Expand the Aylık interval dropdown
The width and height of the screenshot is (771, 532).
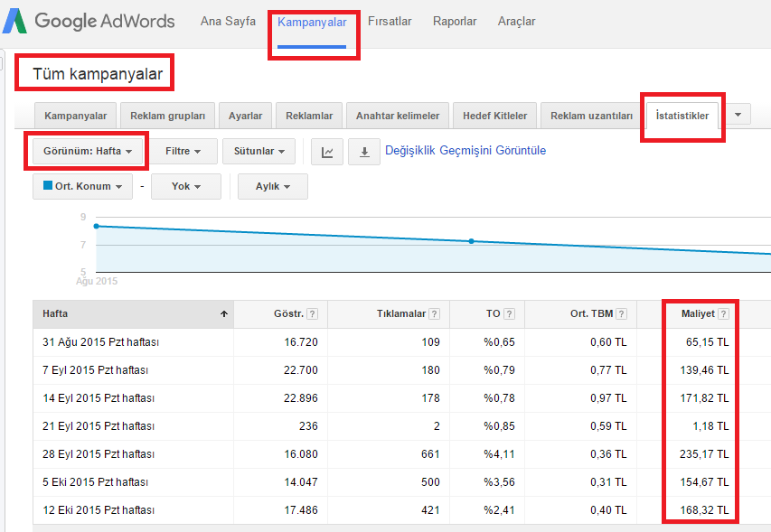click(x=272, y=187)
